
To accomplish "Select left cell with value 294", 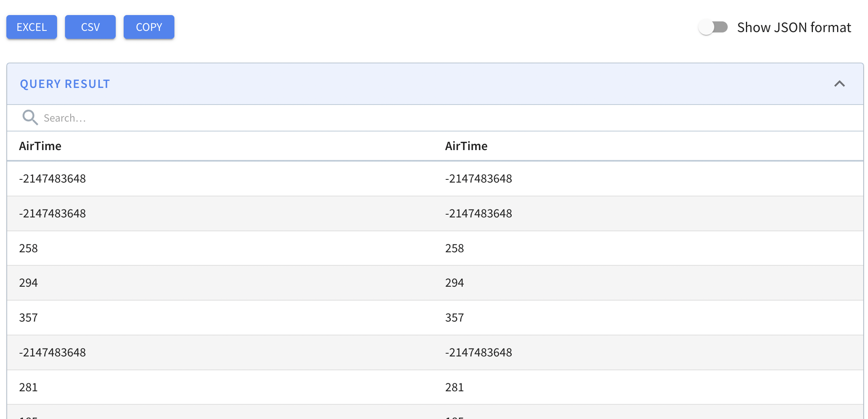I will tap(29, 283).
